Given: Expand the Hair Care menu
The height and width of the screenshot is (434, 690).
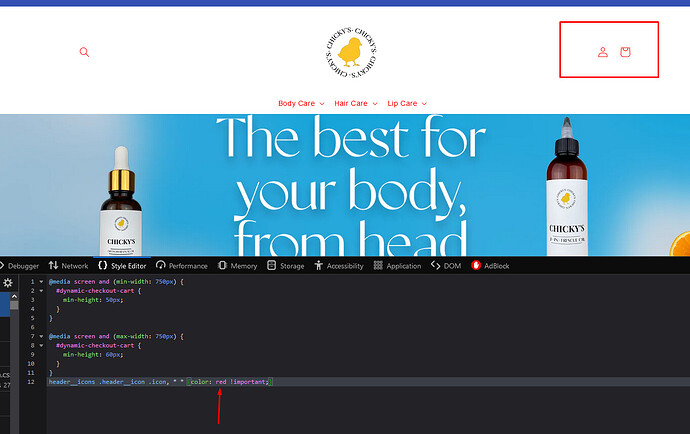Looking at the screenshot, I should [356, 103].
